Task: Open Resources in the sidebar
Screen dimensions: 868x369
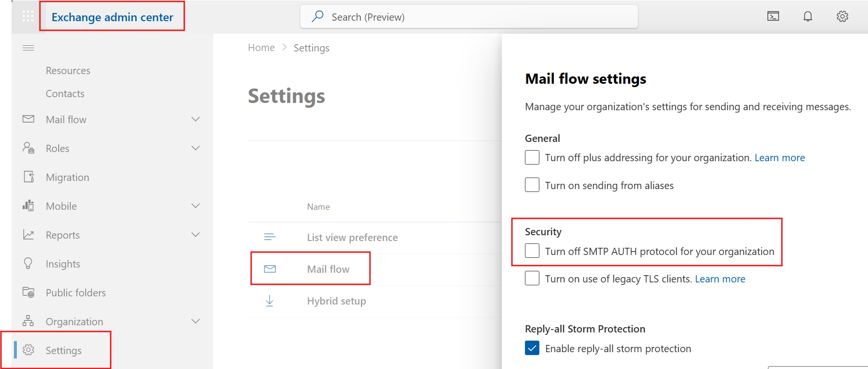Action: 68,71
